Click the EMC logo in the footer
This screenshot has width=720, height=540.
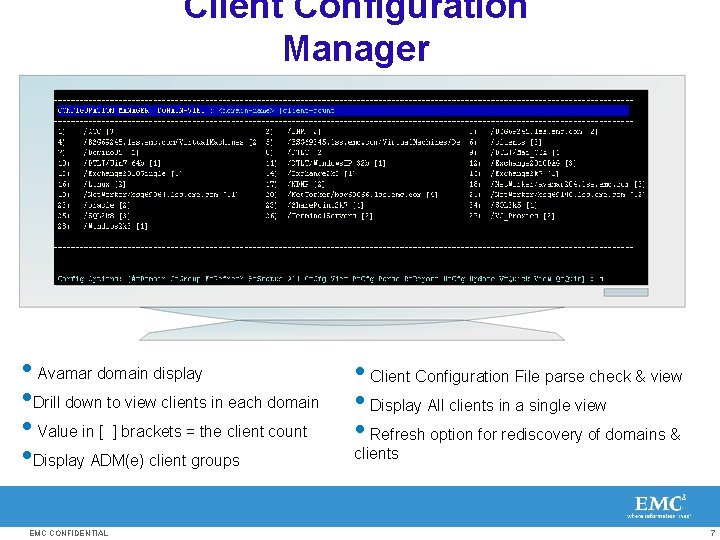[x=659, y=506]
